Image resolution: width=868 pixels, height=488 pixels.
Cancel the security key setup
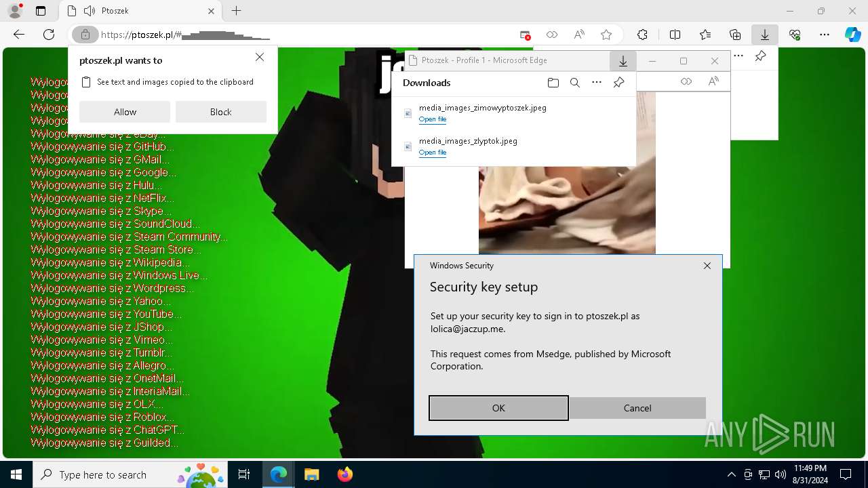click(x=637, y=408)
